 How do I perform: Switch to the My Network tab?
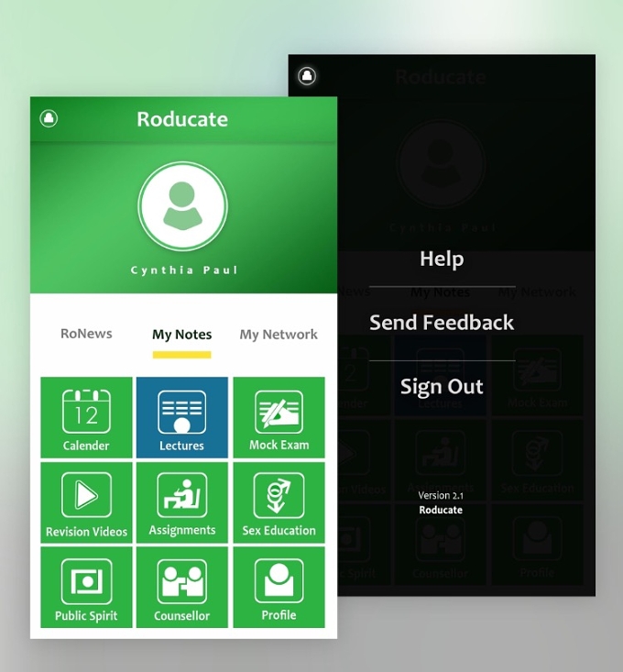(x=279, y=335)
